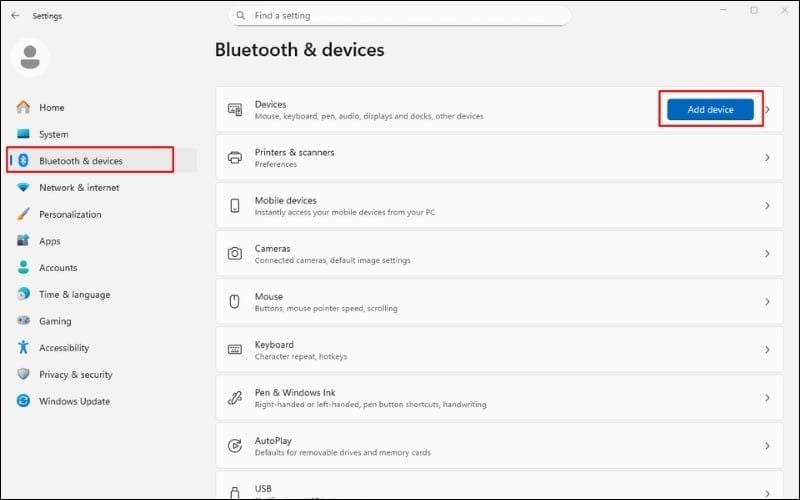
Task: Open System settings category
Action: pyautogui.click(x=54, y=134)
